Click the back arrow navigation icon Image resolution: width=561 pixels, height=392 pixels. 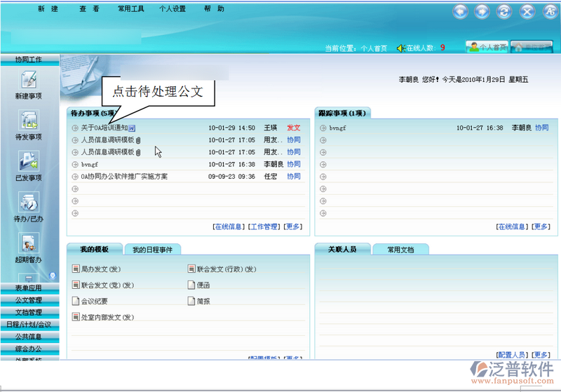(461, 11)
